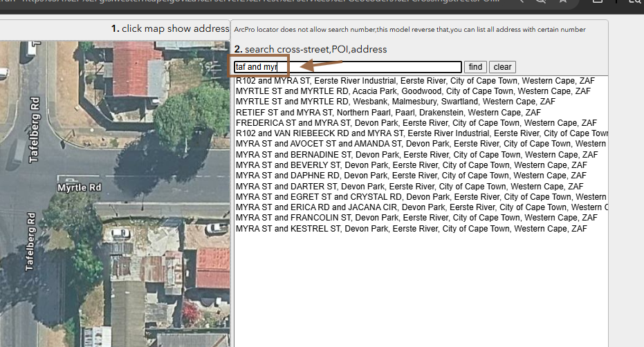Click the browser address bar URL
Image resolution: width=644 pixels, height=347 pixels.
click(277, 3)
